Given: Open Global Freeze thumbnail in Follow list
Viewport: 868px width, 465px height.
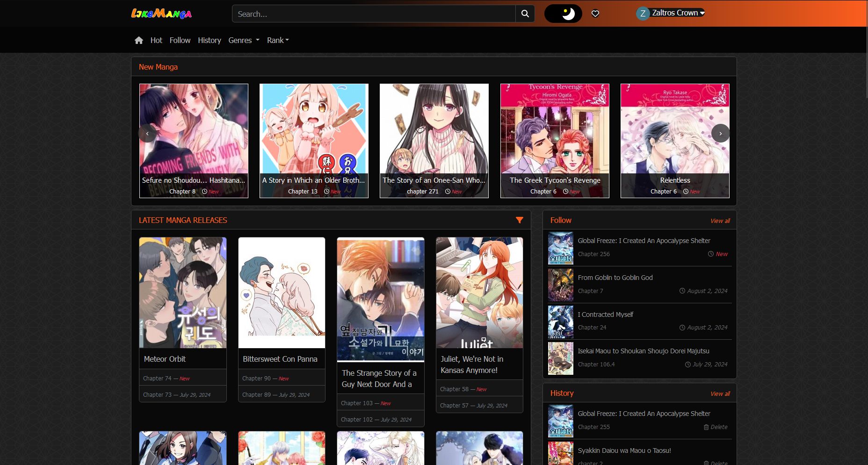Looking at the screenshot, I should point(560,248).
